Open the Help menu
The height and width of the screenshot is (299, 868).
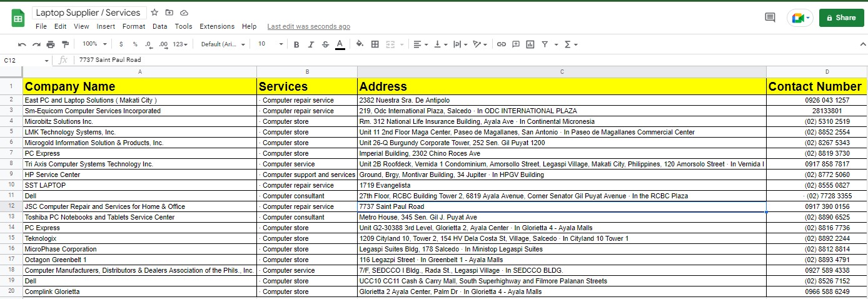click(x=249, y=26)
